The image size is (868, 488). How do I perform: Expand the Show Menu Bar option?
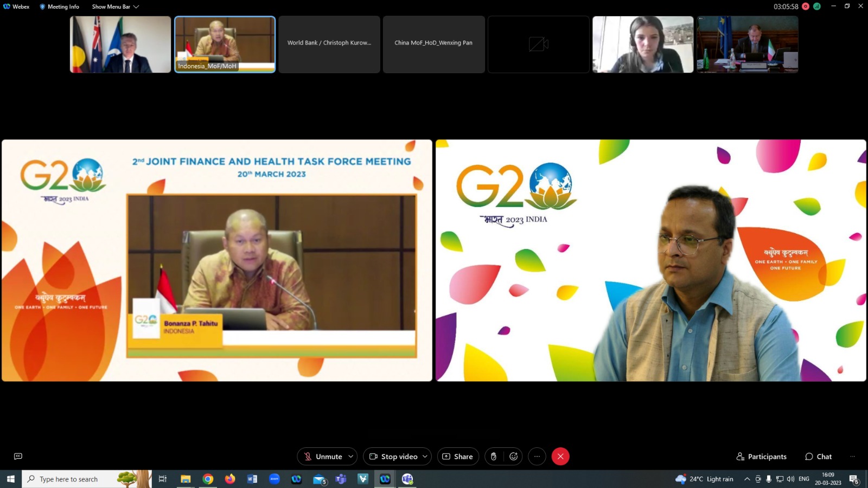(x=116, y=7)
